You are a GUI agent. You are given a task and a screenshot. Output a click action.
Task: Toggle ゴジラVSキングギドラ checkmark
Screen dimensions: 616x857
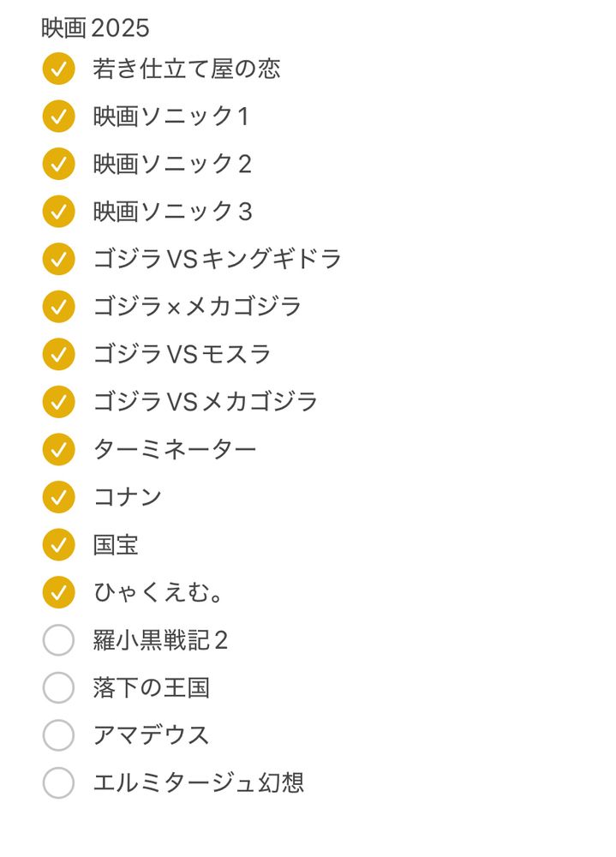click(x=58, y=259)
